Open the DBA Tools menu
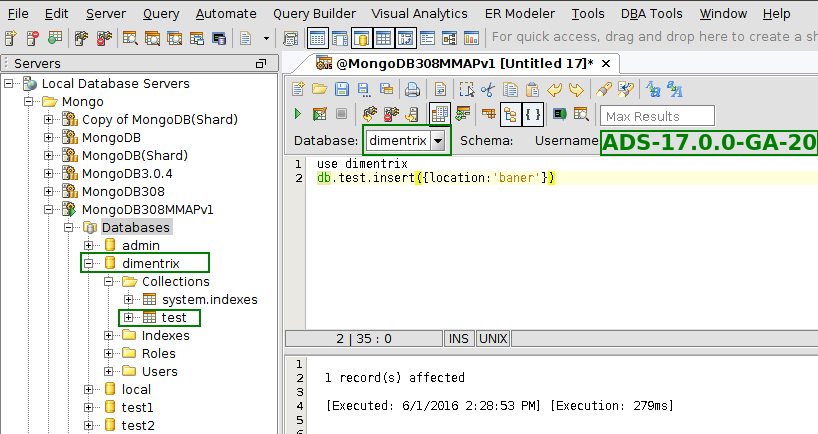Image resolution: width=818 pixels, height=434 pixels. point(652,14)
